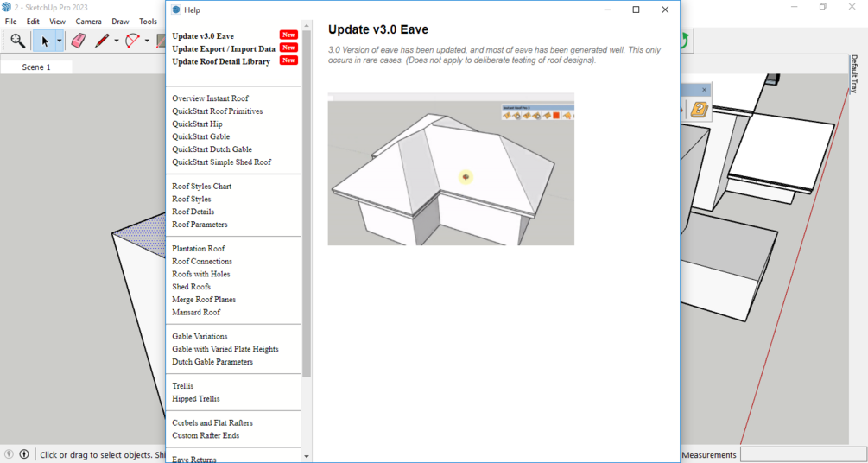
Task: Choose the red Pencil line tool
Action: coord(102,41)
